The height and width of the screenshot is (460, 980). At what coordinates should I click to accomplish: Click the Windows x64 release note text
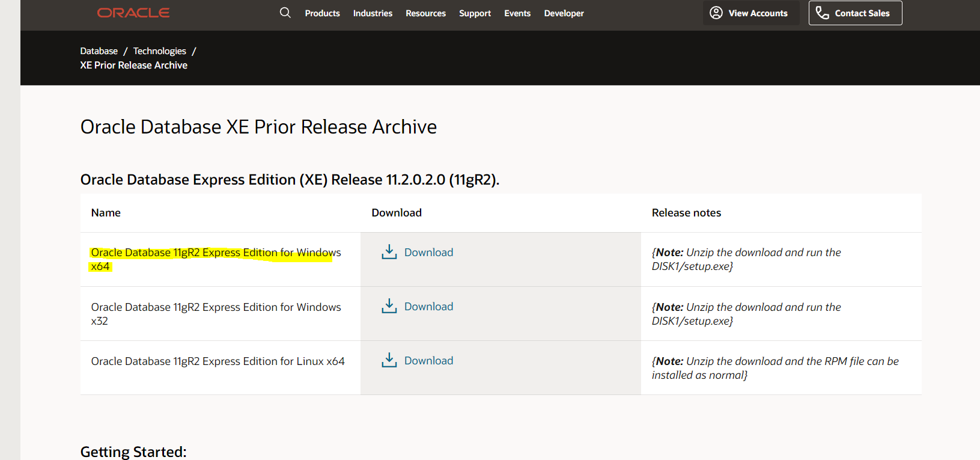(746, 259)
